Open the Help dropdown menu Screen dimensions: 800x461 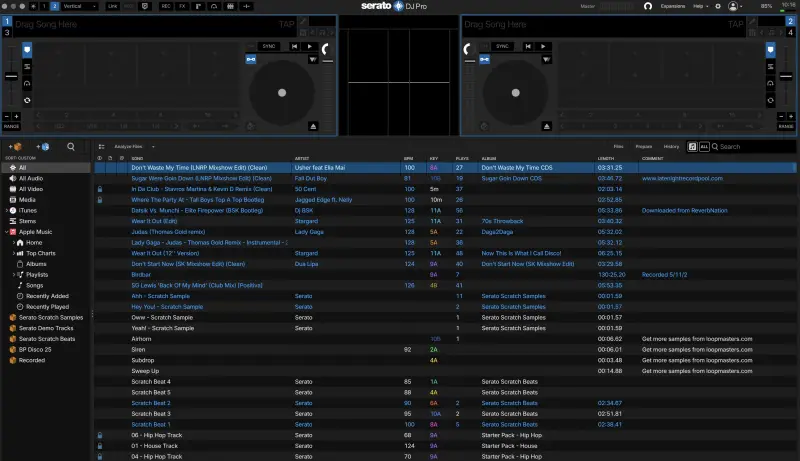701,6
